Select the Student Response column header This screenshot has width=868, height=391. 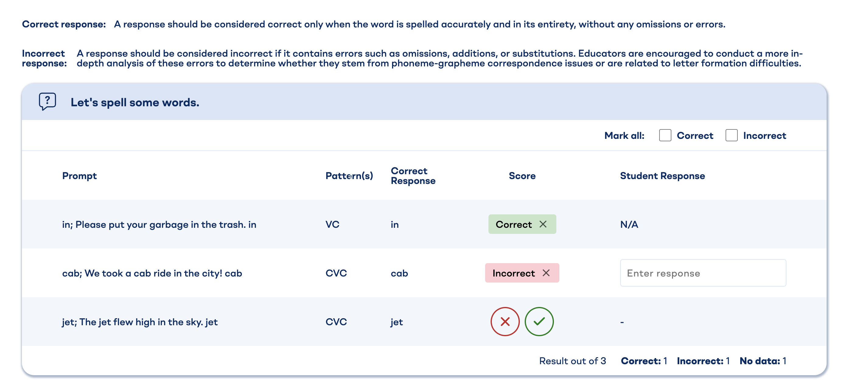pyautogui.click(x=662, y=176)
